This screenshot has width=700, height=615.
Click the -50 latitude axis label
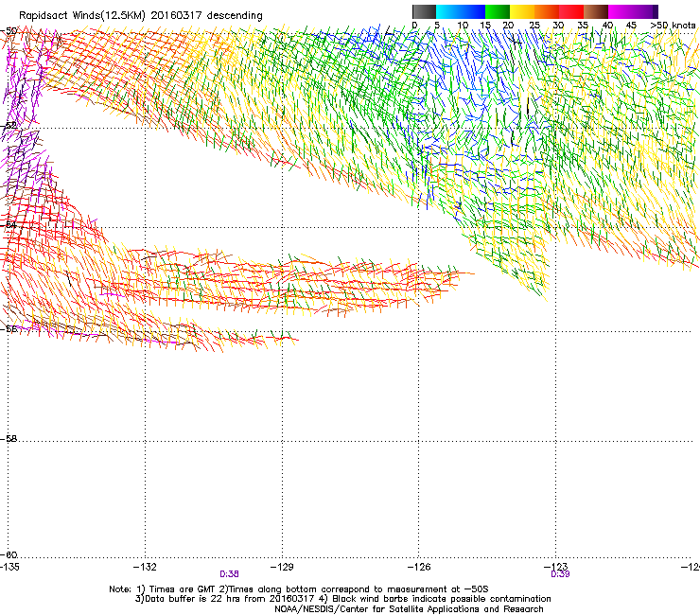[x=9, y=31]
